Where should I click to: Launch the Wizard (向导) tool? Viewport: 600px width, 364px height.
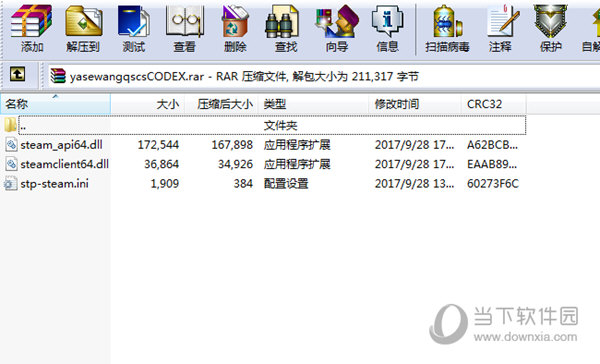click(x=337, y=28)
